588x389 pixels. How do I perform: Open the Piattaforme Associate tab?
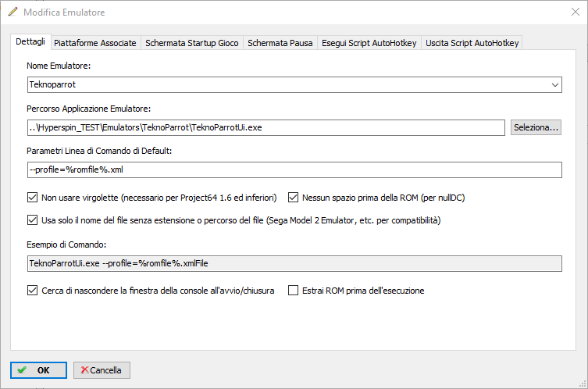(95, 43)
